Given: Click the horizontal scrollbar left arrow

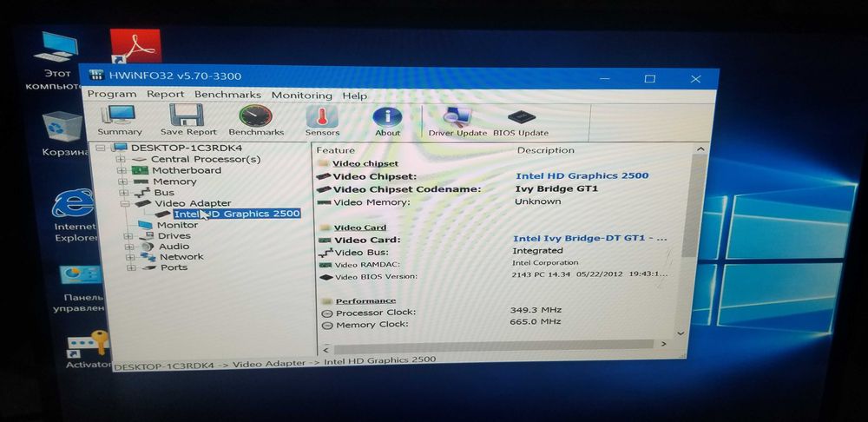Looking at the screenshot, I should 326,350.
